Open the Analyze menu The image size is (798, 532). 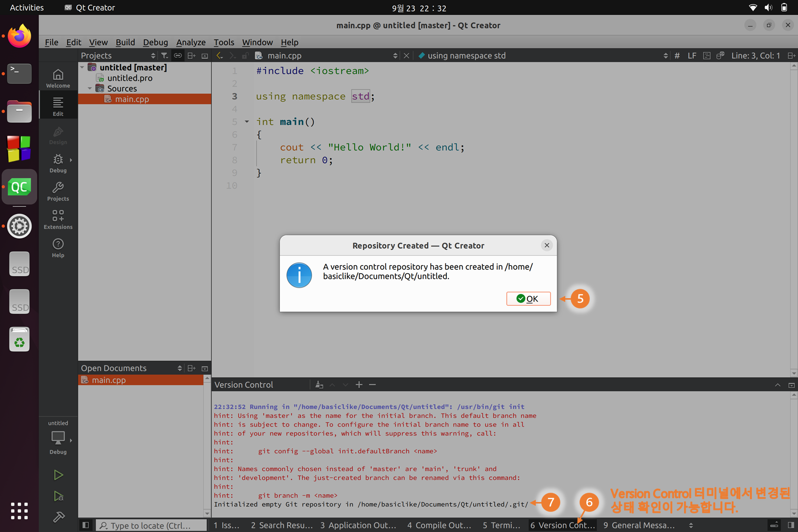click(x=191, y=42)
